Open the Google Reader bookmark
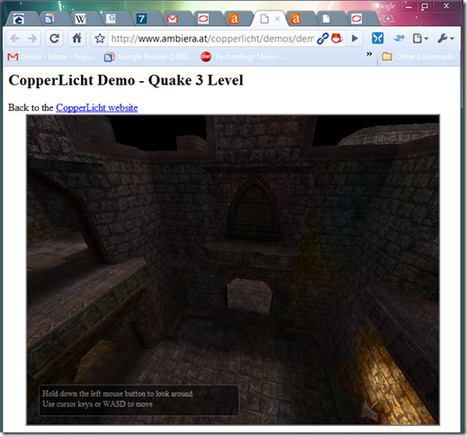467x436 pixels. point(148,57)
